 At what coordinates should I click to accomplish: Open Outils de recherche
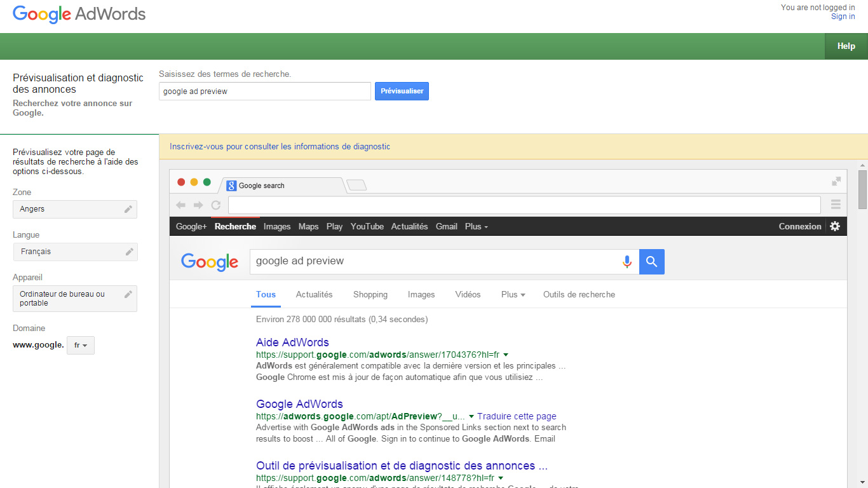click(x=579, y=295)
